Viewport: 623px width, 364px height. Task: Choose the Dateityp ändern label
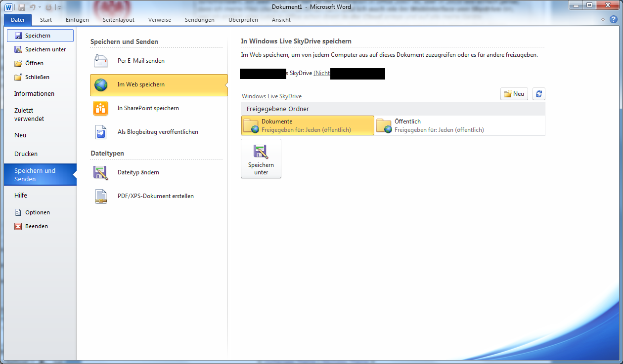138,172
